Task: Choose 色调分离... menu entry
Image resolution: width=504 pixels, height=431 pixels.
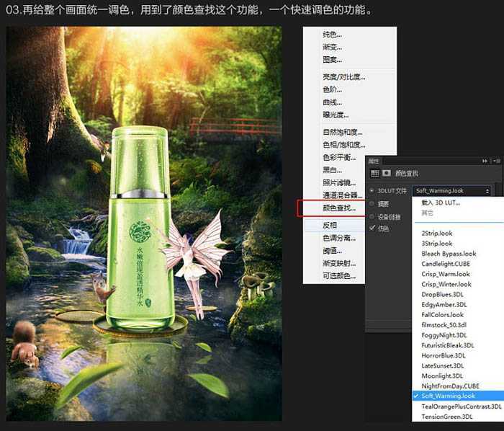Action: 339,238
